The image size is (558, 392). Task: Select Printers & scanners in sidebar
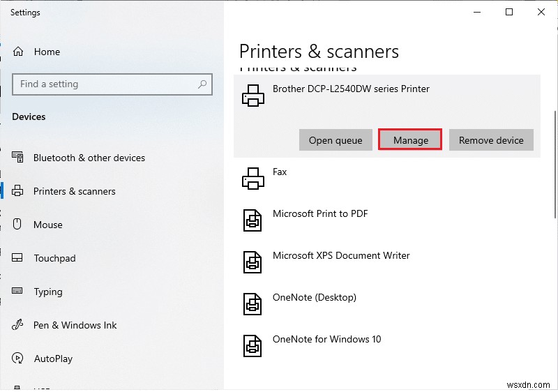(75, 191)
